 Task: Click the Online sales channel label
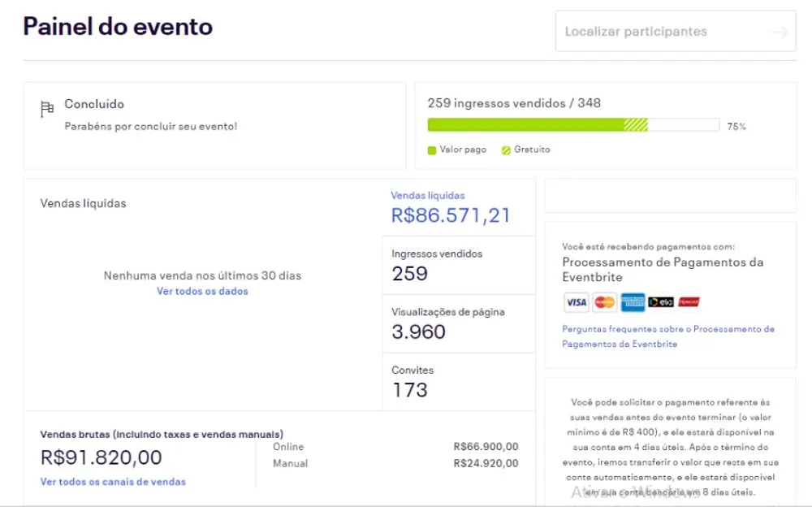pos(288,446)
